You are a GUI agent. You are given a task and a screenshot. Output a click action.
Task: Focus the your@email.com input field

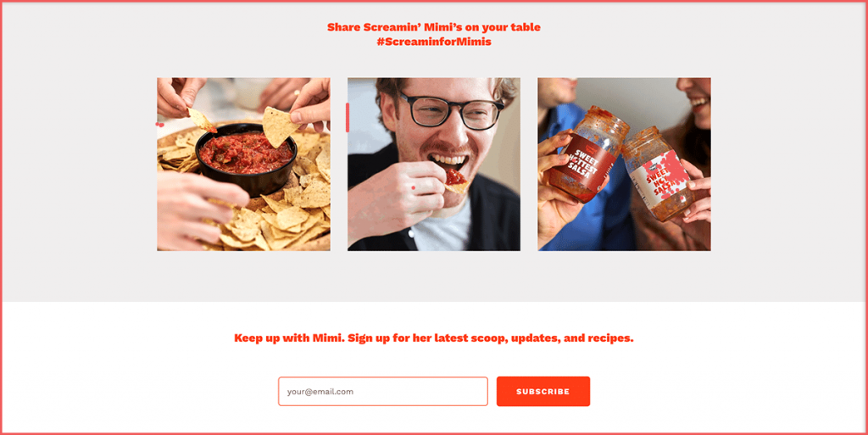pos(382,391)
